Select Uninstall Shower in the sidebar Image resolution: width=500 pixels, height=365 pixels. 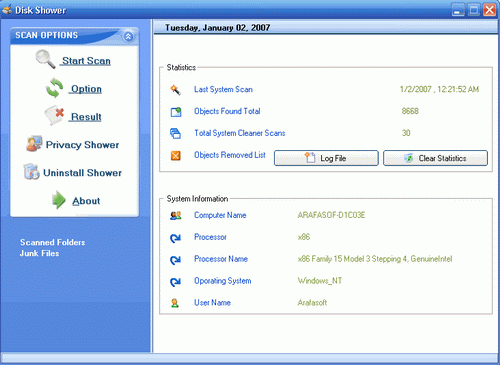pos(82,173)
